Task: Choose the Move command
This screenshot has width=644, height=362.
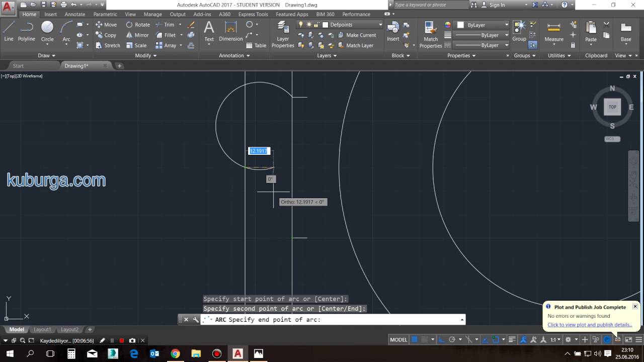Action: click(x=106, y=25)
